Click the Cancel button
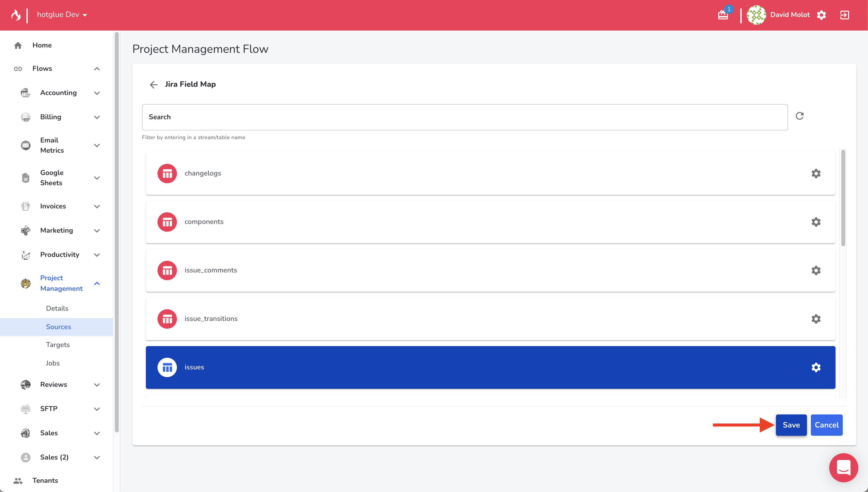The height and width of the screenshot is (492, 868). click(826, 425)
